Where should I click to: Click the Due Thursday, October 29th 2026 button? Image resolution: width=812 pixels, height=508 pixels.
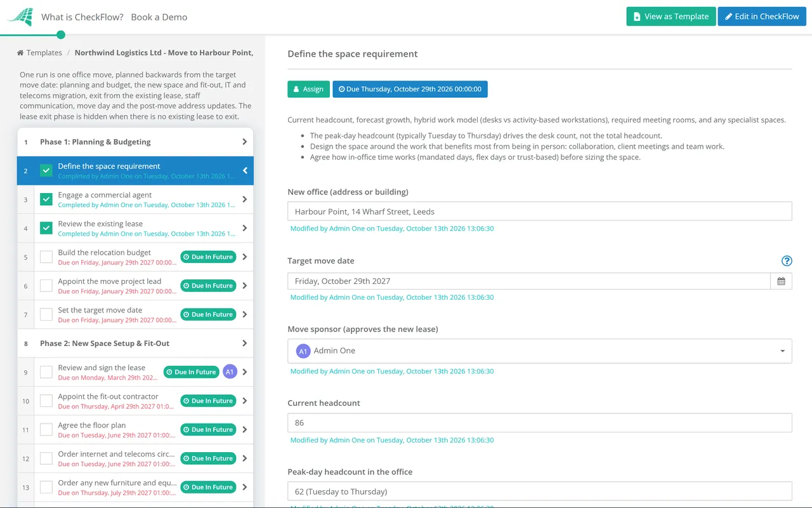(410, 89)
